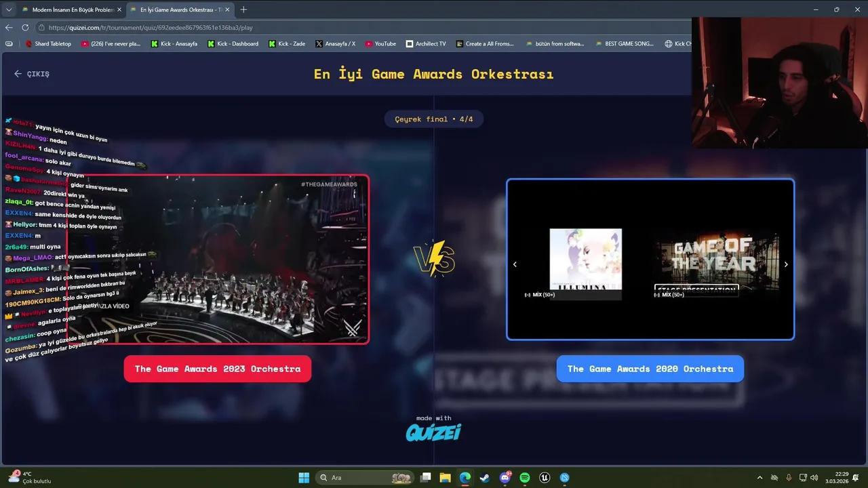Select the 'En İyi Game Awards Orkestrası' tab
868x488 pixels.
180,9
